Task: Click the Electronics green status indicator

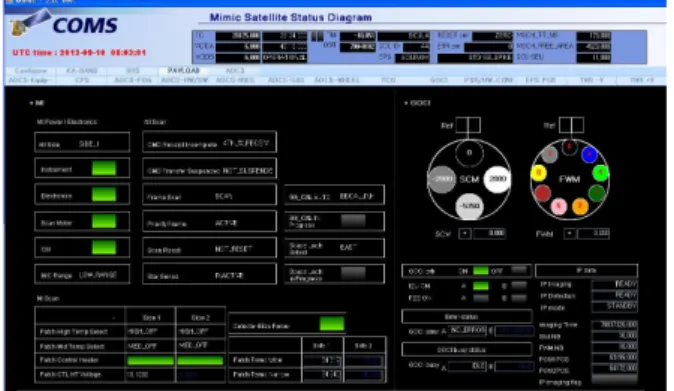Action: tap(104, 195)
